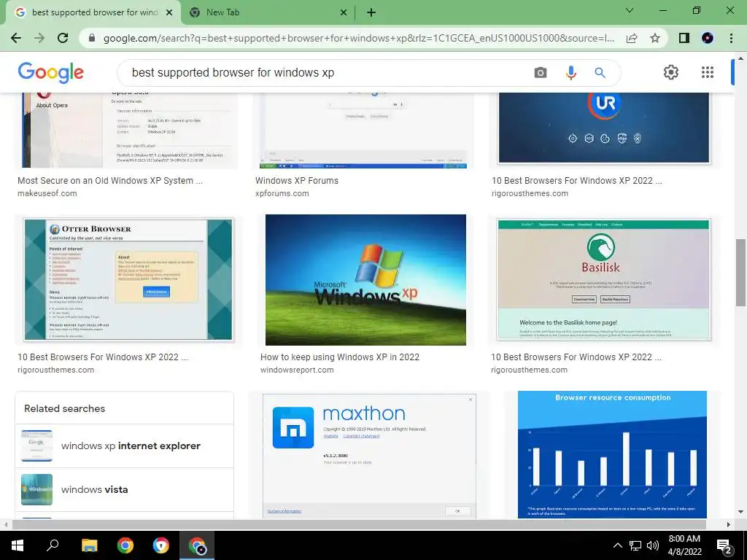Open the volume tray icon
The width and height of the screenshot is (747, 560).
(x=653, y=545)
